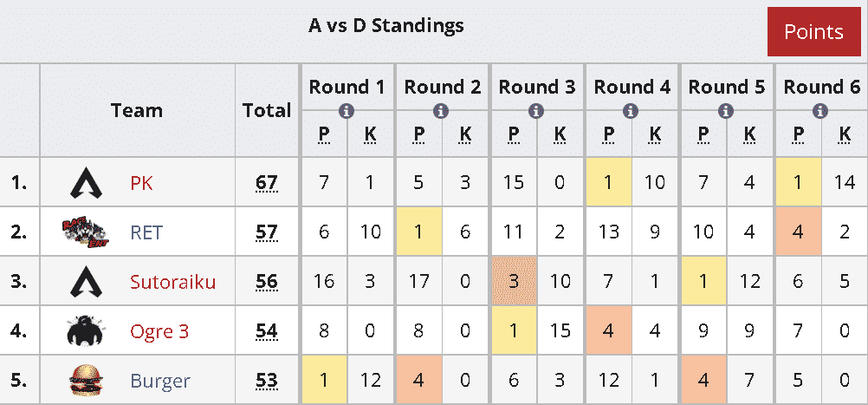Click RET's total score 57
Viewport: 868px width, 405px height.
click(x=267, y=232)
